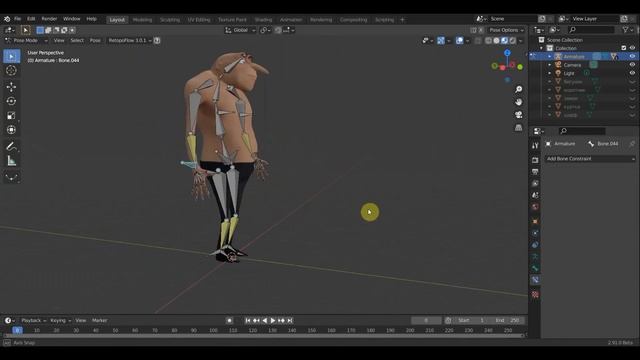
Task: Open the Help menu
Action: pyautogui.click(x=91, y=19)
